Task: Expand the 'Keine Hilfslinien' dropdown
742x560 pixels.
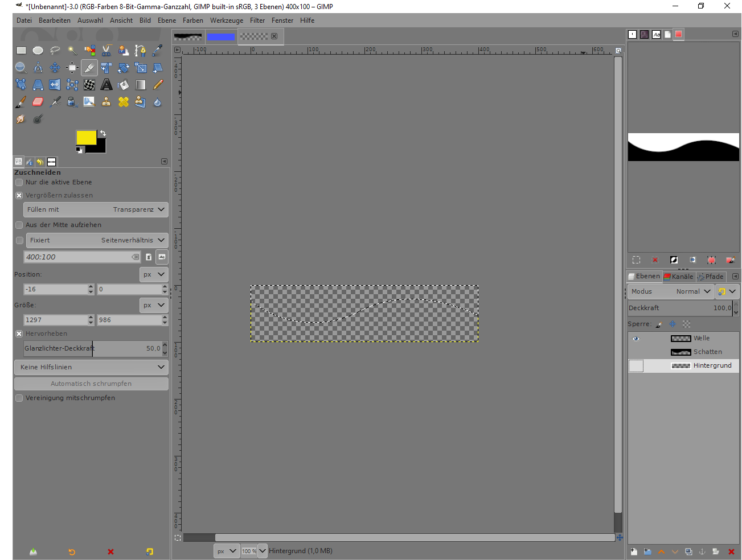Action: pyautogui.click(x=91, y=367)
